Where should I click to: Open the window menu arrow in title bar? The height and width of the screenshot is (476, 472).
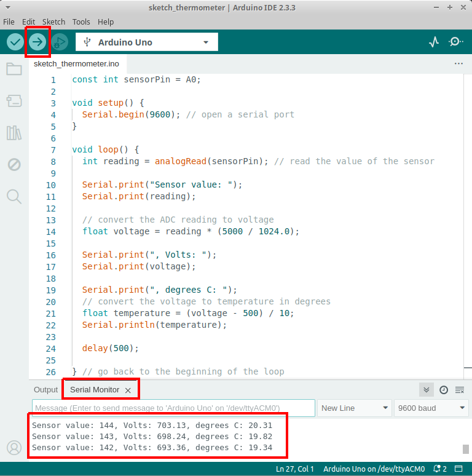tap(8, 7)
